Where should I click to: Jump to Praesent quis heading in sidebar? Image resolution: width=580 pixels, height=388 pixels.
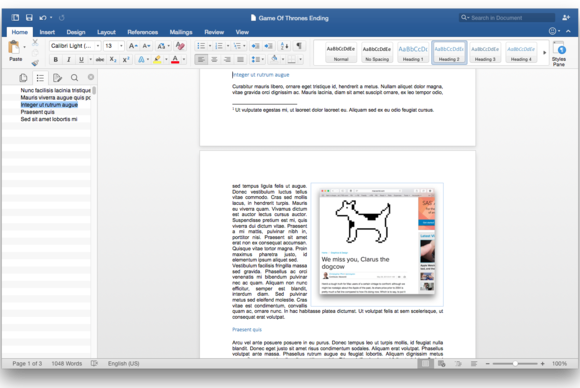click(37, 112)
